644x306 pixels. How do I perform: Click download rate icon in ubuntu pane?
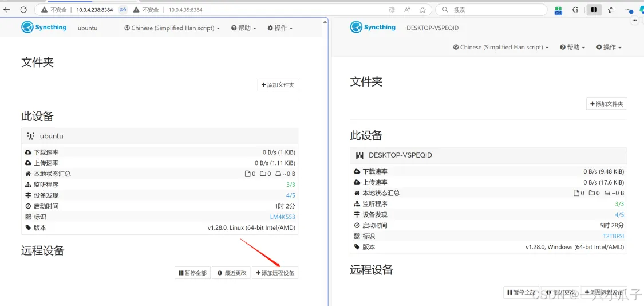coord(28,152)
